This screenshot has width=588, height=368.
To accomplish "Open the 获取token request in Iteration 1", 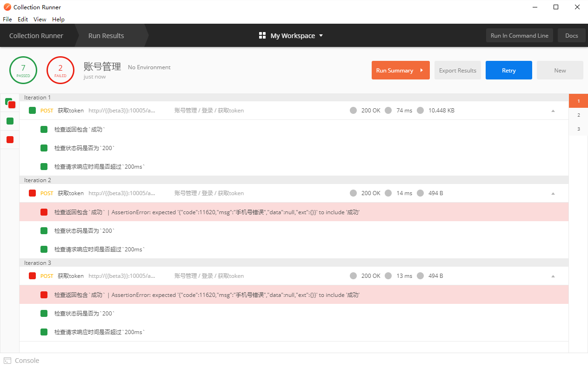I will pyautogui.click(x=71, y=111).
